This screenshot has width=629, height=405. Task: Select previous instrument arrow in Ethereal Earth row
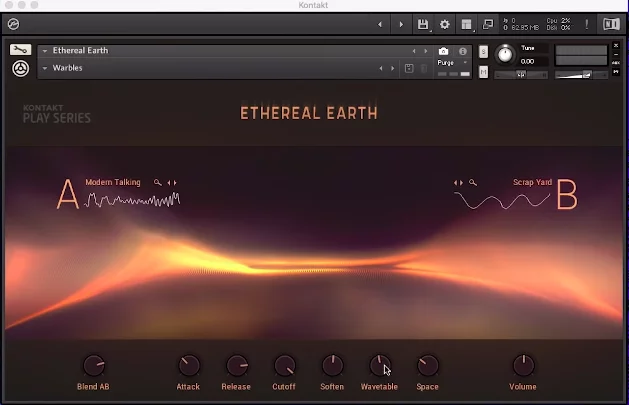[x=414, y=51]
